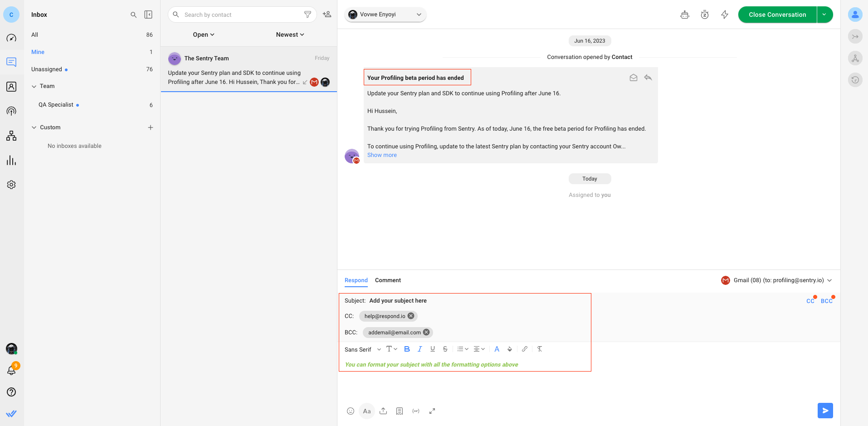Click the Close Conversation button
The width and height of the screenshot is (868, 426).
[777, 15]
